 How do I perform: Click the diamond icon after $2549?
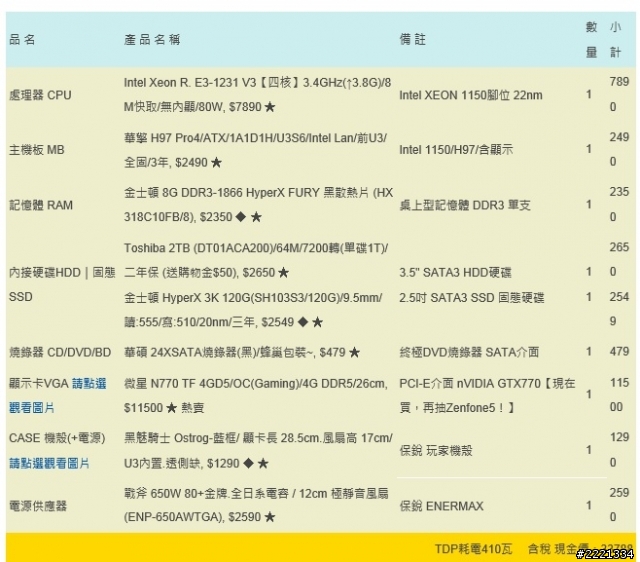point(303,322)
